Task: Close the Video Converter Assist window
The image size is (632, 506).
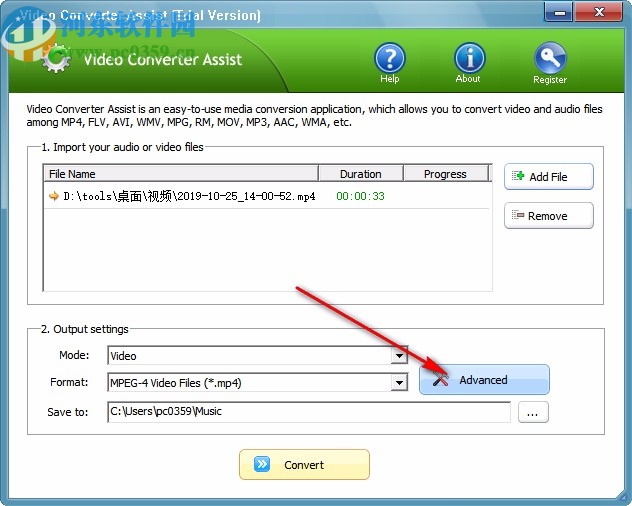Action: (x=599, y=12)
